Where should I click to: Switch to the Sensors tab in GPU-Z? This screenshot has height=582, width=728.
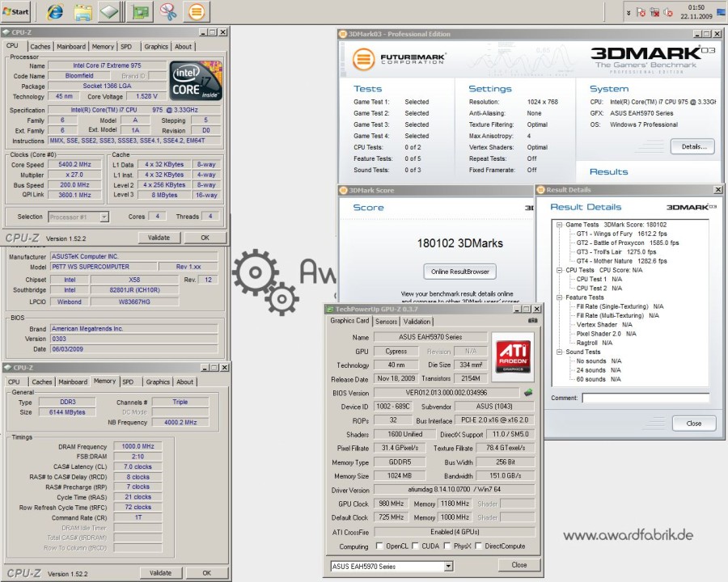(387, 321)
